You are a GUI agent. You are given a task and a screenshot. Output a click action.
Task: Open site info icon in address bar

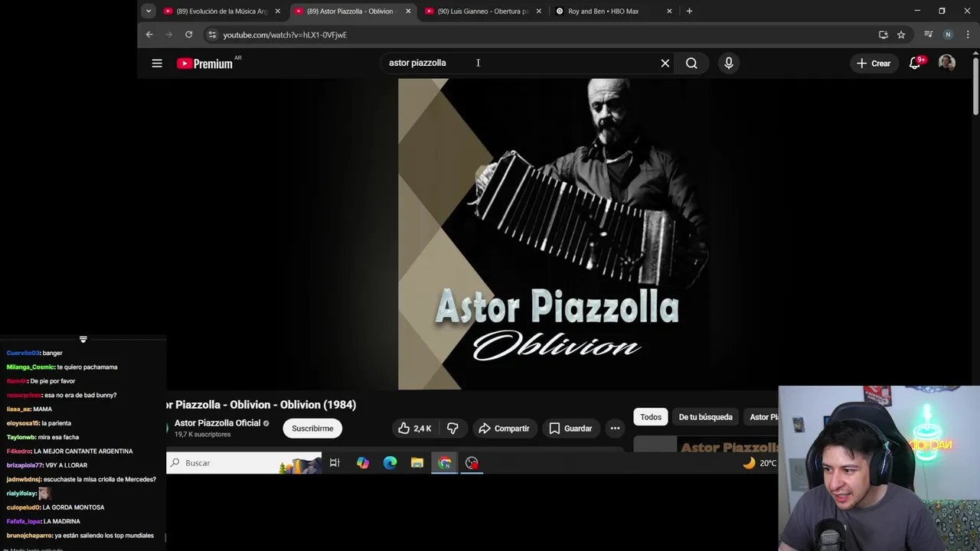click(x=212, y=34)
